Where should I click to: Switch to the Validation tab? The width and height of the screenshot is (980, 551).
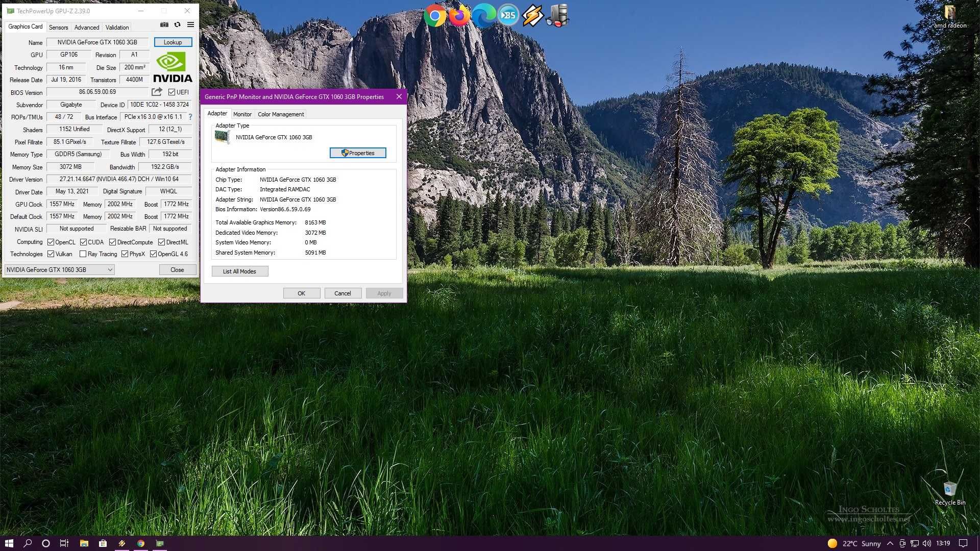click(117, 28)
